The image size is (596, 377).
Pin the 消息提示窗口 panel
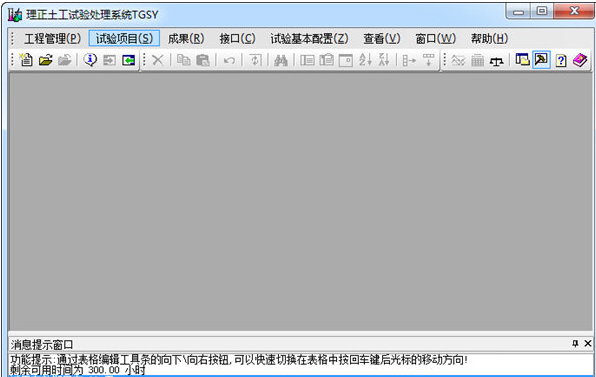tap(575, 344)
